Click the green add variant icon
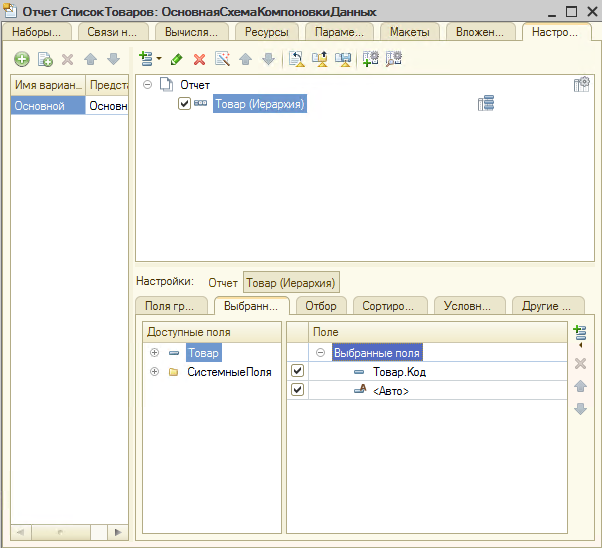 (22, 60)
